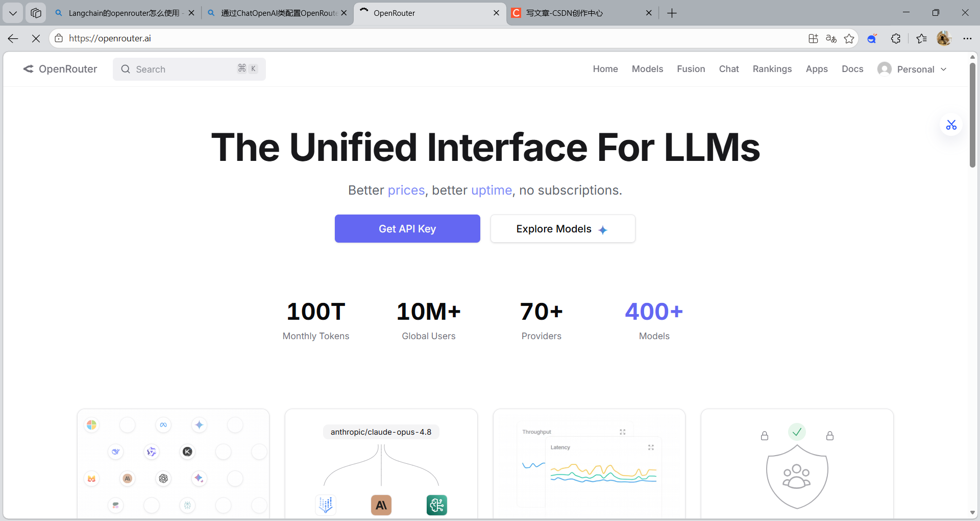
Task: Close the ChatOpenAI OpenRouter search tab
Action: [x=344, y=13]
